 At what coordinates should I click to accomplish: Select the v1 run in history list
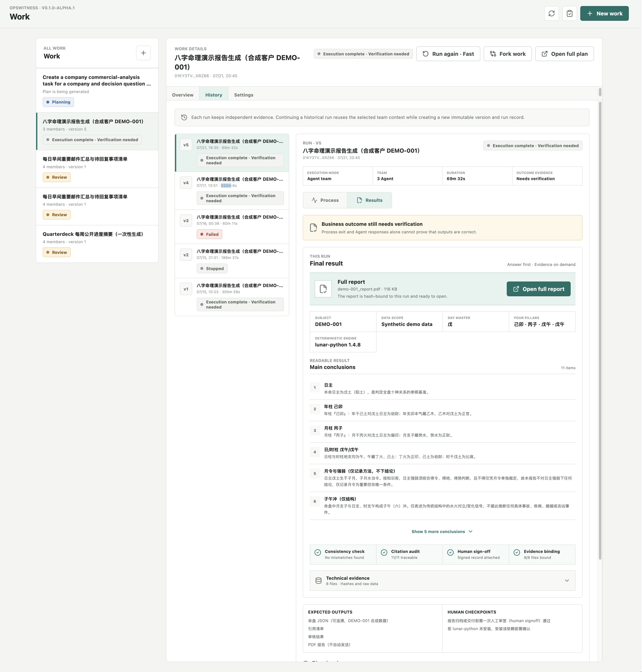click(232, 297)
